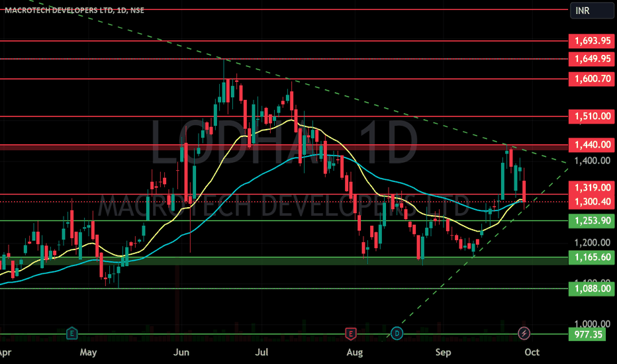Click the 1,319.00 price label
The height and width of the screenshot is (364, 617).
pos(591,188)
